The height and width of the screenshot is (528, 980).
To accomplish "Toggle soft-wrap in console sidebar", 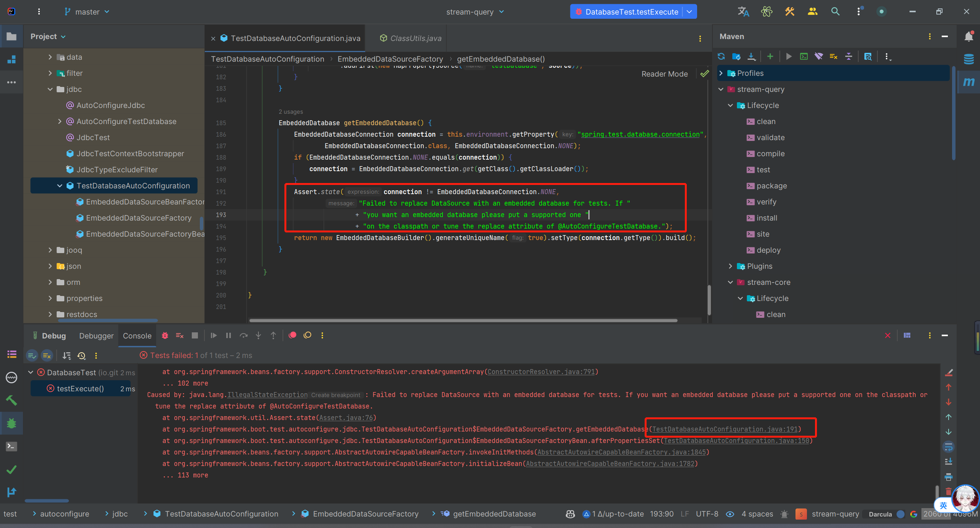I will point(949,447).
